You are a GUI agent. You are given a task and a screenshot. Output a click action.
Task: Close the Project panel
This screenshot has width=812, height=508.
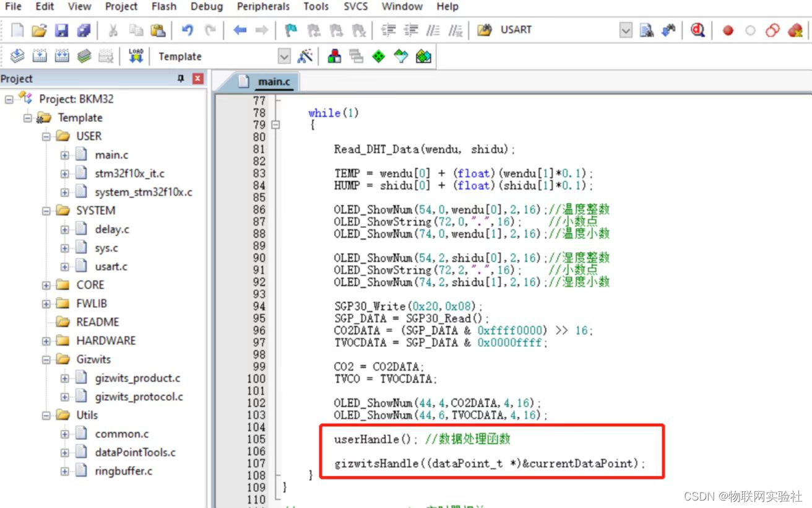pos(197,79)
